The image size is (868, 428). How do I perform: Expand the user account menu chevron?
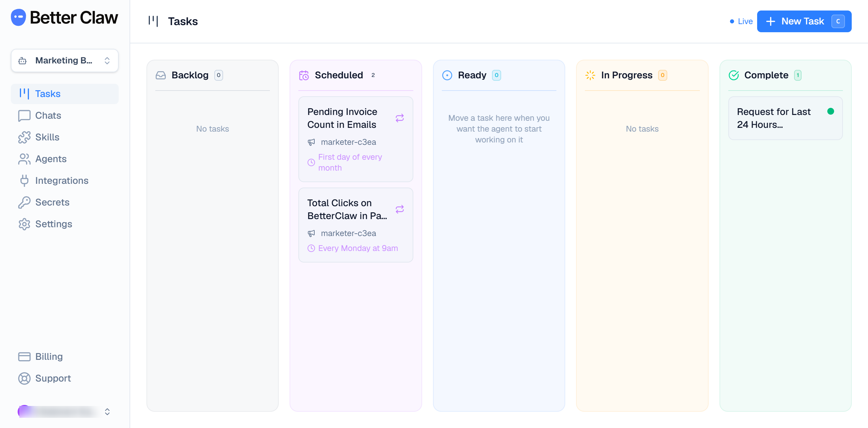coord(107,412)
